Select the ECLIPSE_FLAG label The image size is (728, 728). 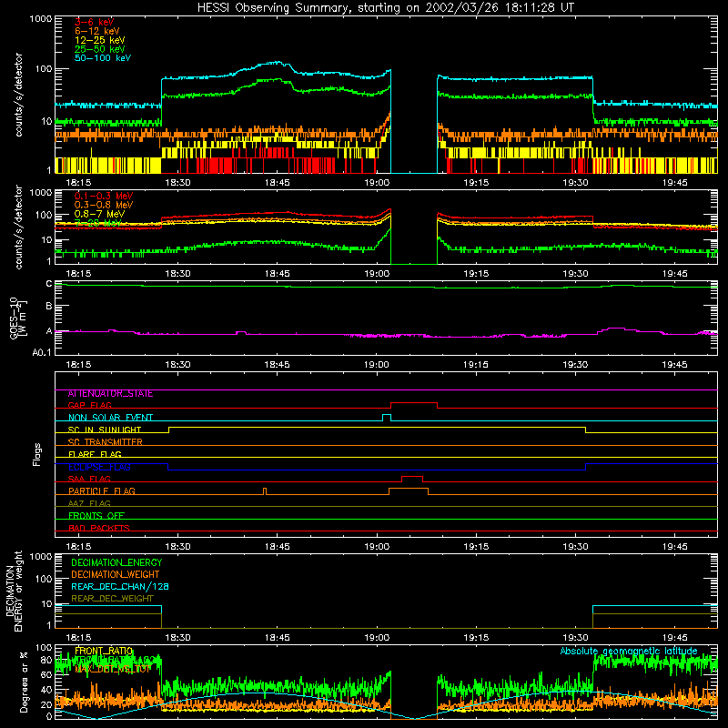(99, 467)
